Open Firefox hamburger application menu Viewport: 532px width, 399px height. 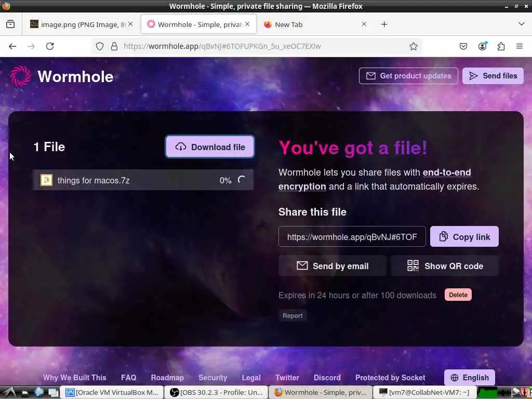520,46
